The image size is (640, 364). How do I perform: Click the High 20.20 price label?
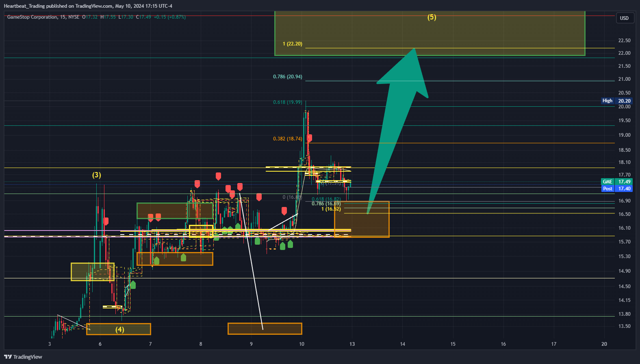coord(617,101)
